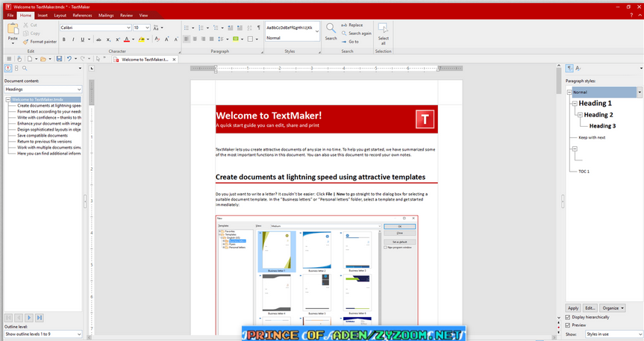Open the highlight color dropdown arrow
This screenshot has height=341, width=644.
(148, 40)
